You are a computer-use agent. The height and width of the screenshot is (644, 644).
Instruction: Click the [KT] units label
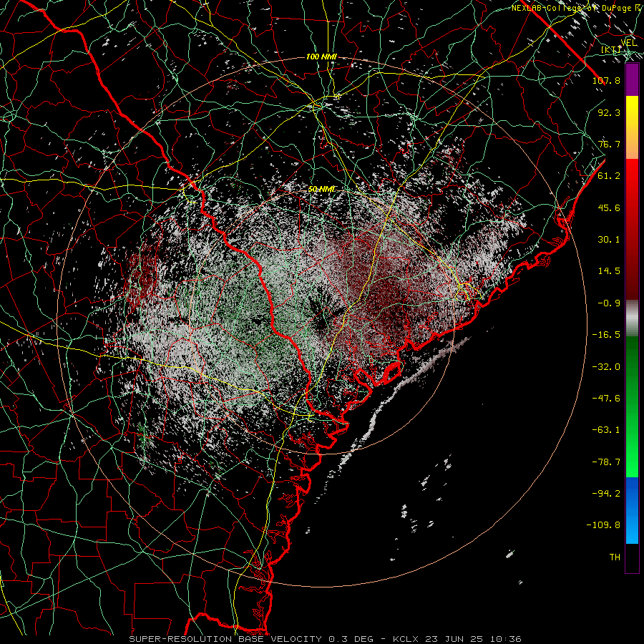tap(611, 49)
